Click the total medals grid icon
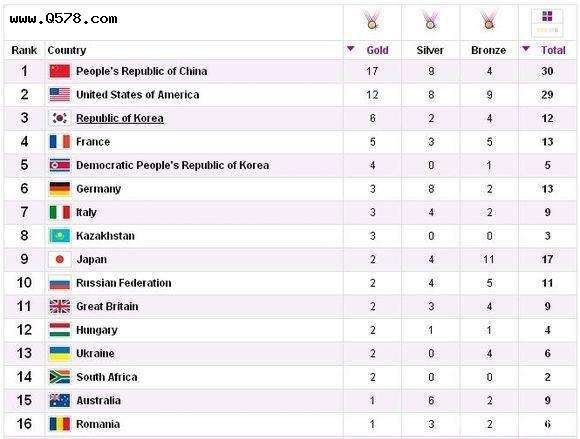Viewport: 580px width, 439px height. (547, 22)
